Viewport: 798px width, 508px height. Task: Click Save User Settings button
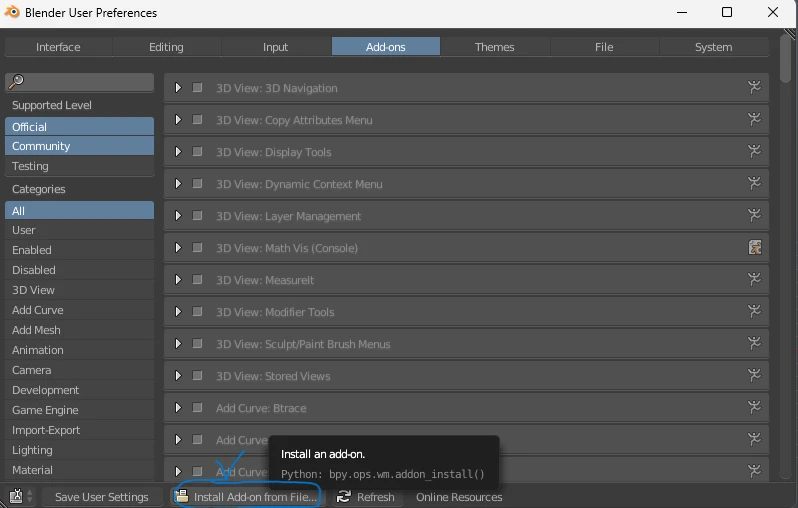click(x=102, y=496)
